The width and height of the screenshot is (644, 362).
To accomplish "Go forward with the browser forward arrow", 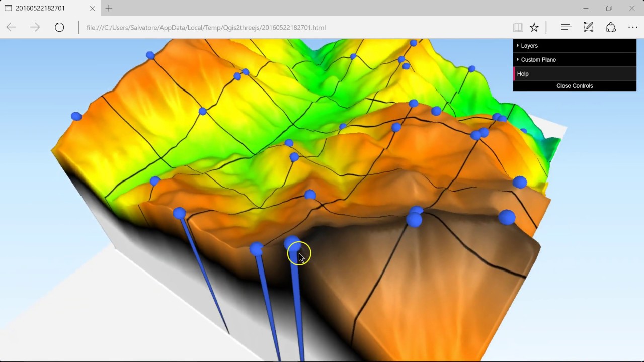I will [35, 27].
